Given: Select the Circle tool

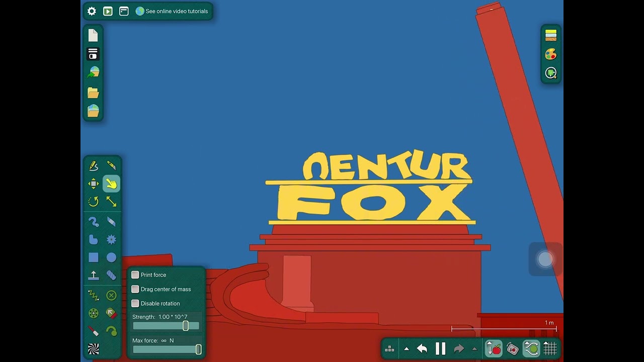Looking at the screenshot, I should [111, 257].
